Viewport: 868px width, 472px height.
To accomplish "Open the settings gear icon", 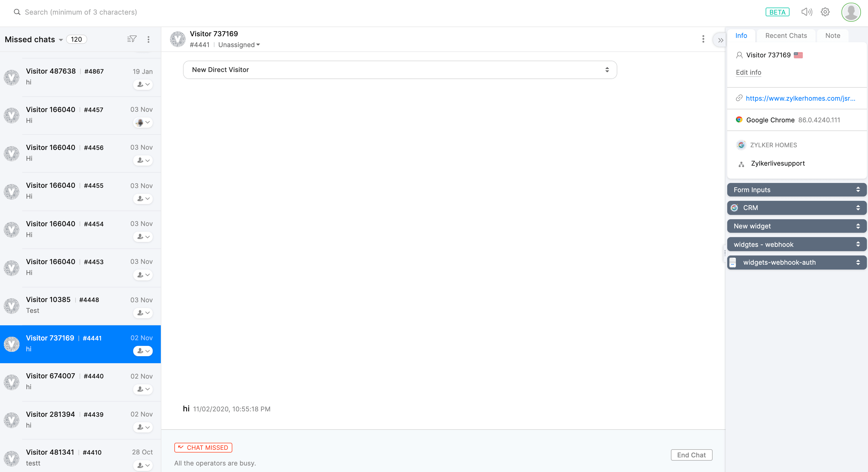I will (825, 12).
